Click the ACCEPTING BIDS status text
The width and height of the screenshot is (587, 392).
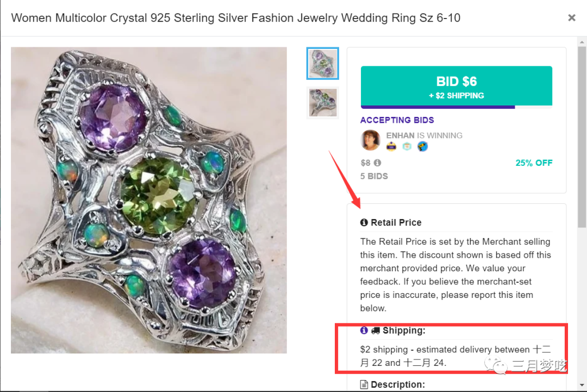tap(397, 120)
